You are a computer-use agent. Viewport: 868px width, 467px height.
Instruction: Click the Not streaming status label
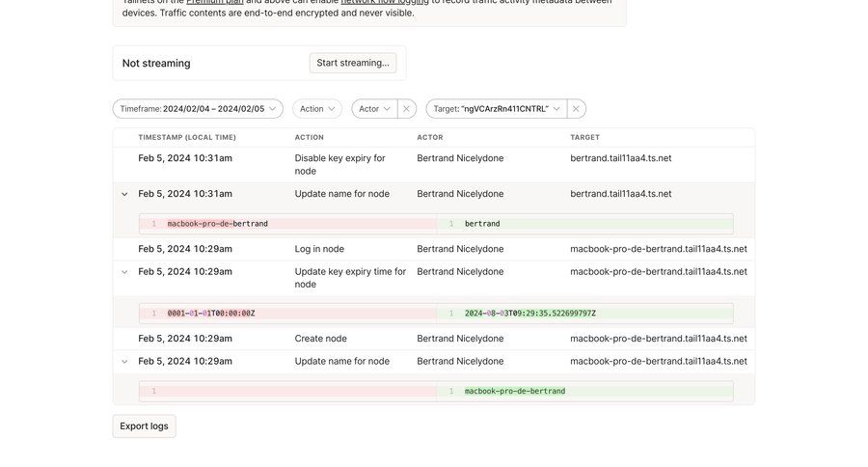click(x=156, y=63)
